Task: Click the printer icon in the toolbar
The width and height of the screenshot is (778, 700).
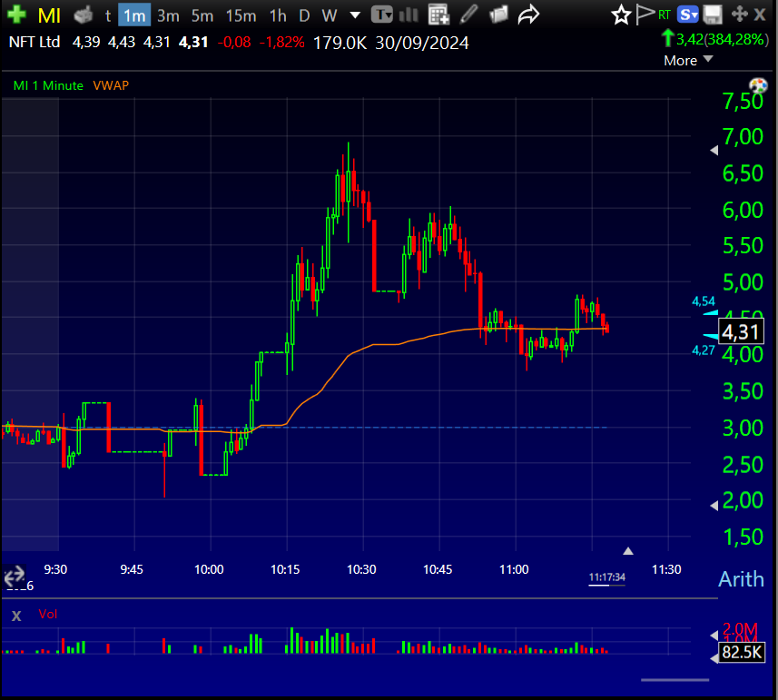Action: (84, 15)
